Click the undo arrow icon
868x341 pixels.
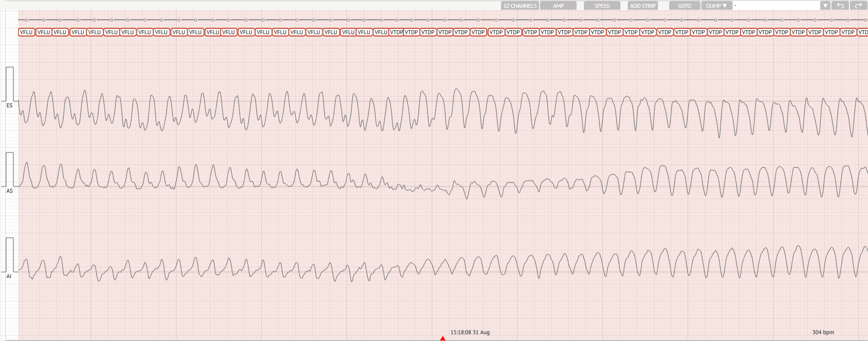point(841,6)
